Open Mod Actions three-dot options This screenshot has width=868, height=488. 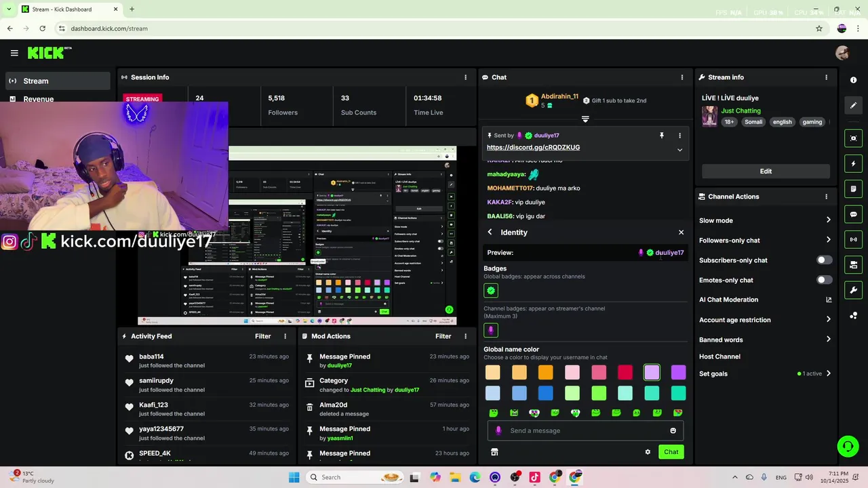(x=465, y=336)
